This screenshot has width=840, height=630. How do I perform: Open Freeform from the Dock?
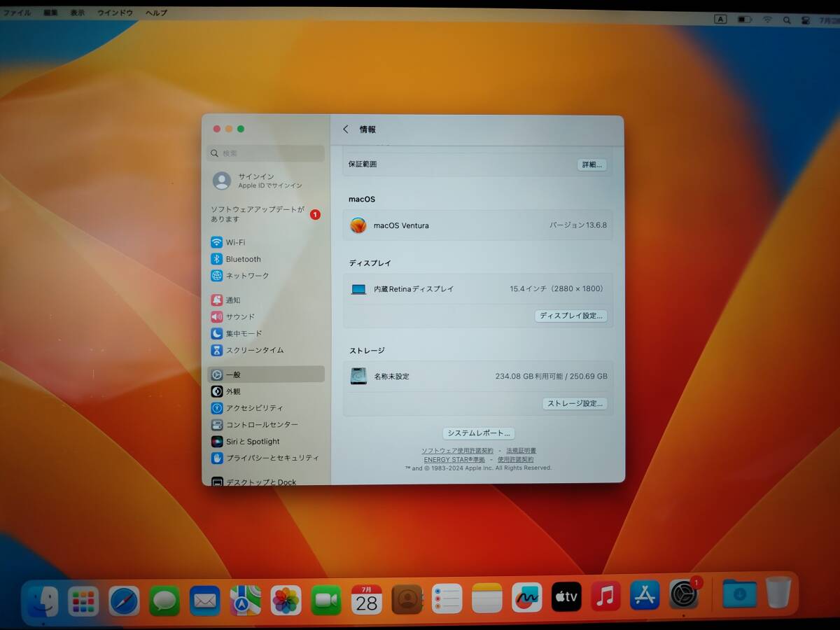click(x=527, y=597)
